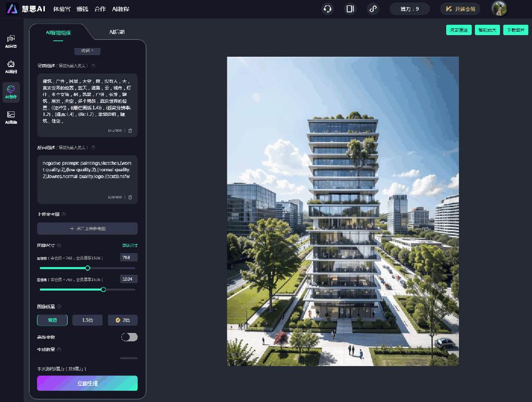Open the user avatar profile

pyautogui.click(x=499, y=9)
